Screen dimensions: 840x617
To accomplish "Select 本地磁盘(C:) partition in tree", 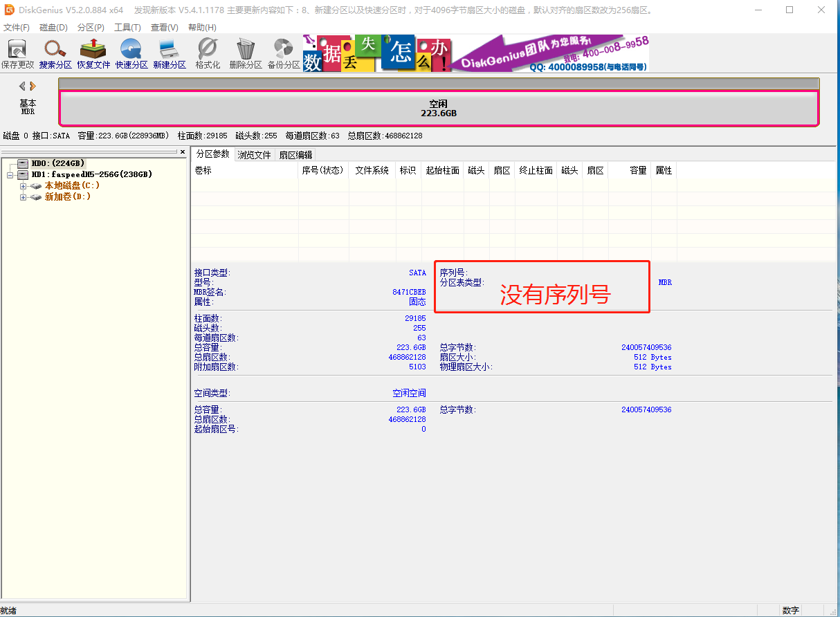I will tap(72, 185).
